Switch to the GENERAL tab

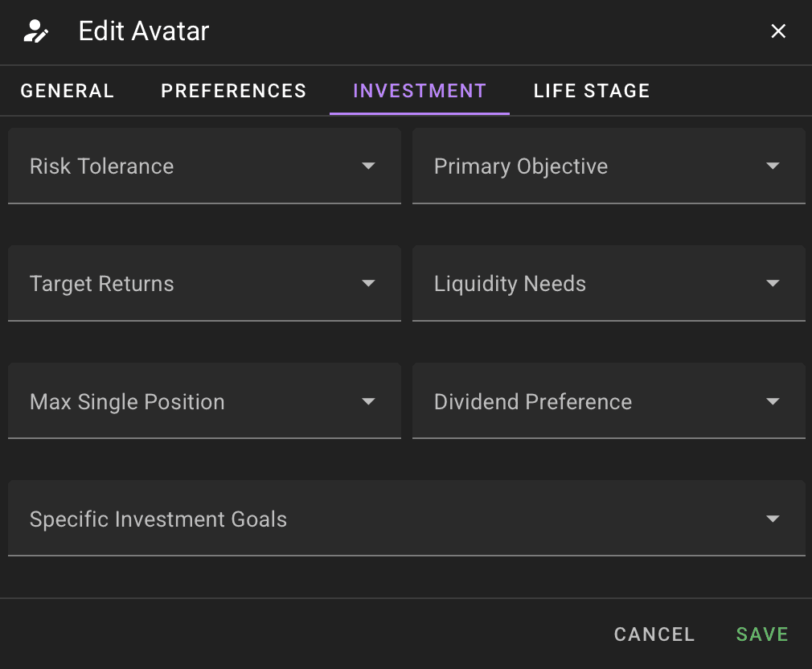click(68, 91)
